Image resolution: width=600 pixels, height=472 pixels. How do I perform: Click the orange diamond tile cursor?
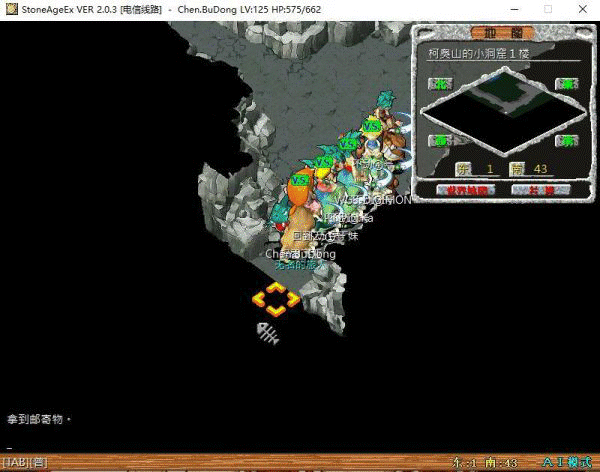tap(276, 299)
